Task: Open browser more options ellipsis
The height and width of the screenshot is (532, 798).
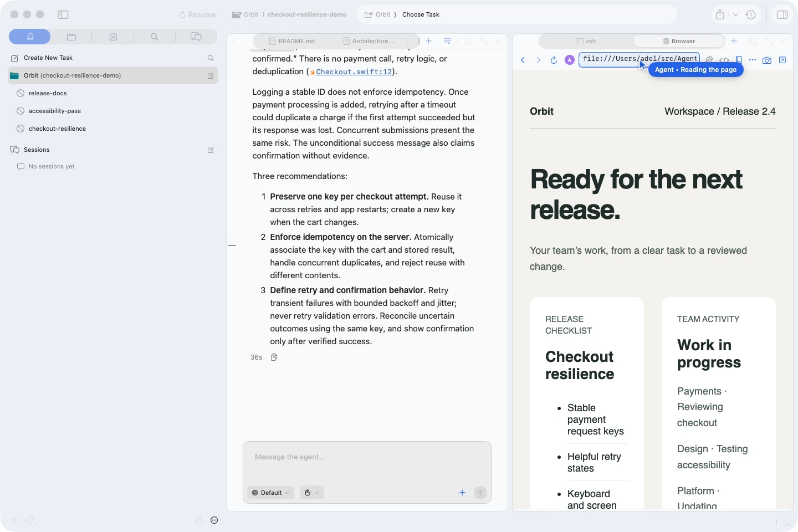Action: [x=753, y=60]
